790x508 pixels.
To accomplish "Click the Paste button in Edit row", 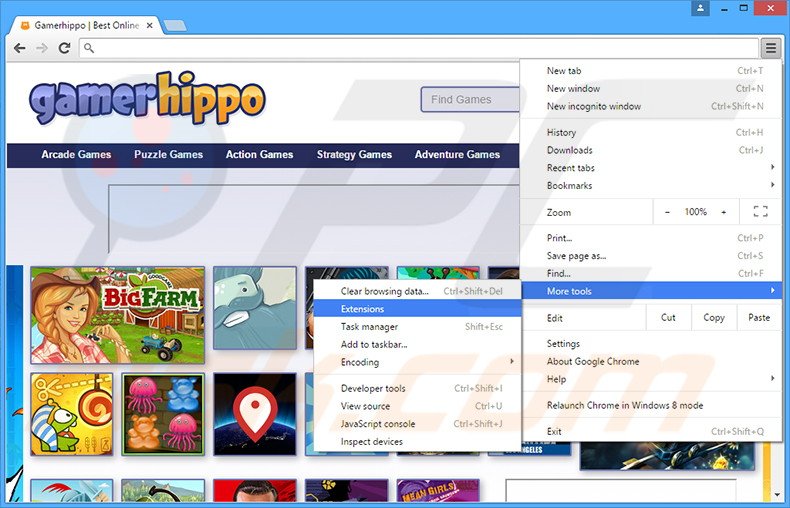I will [759, 318].
